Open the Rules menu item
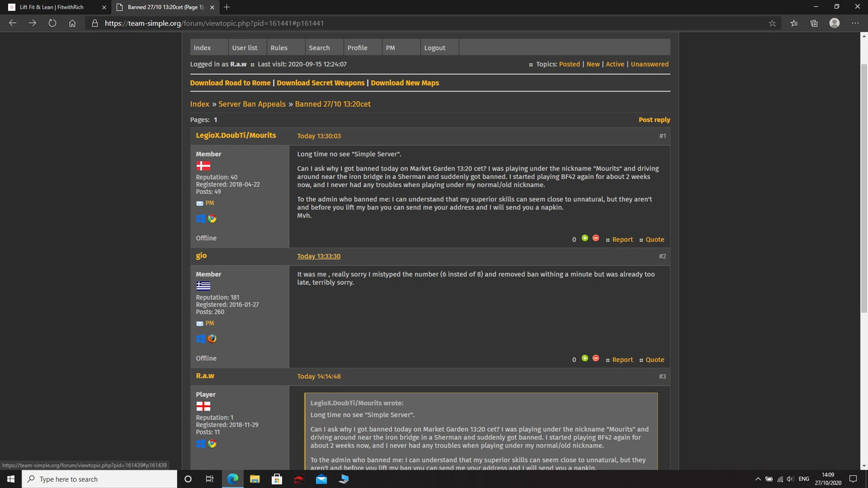The height and width of the screenshot is (488, 868). tap(279, 47)
